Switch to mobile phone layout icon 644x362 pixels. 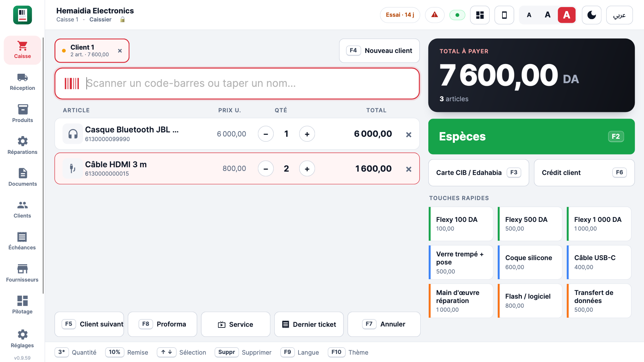[x=504, y=15]
